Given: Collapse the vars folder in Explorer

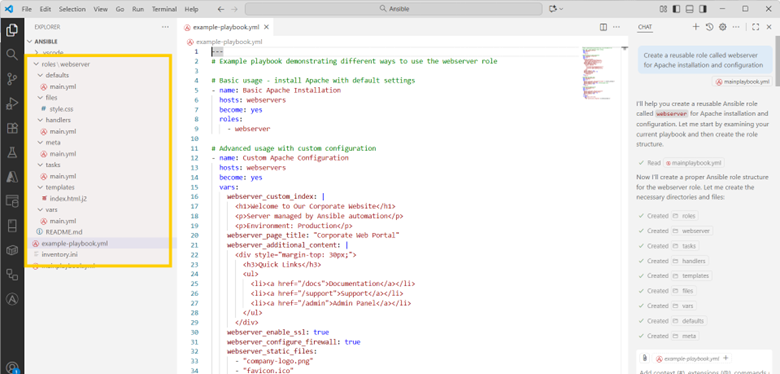Looking at the screenshot, I should click(41, 209).
